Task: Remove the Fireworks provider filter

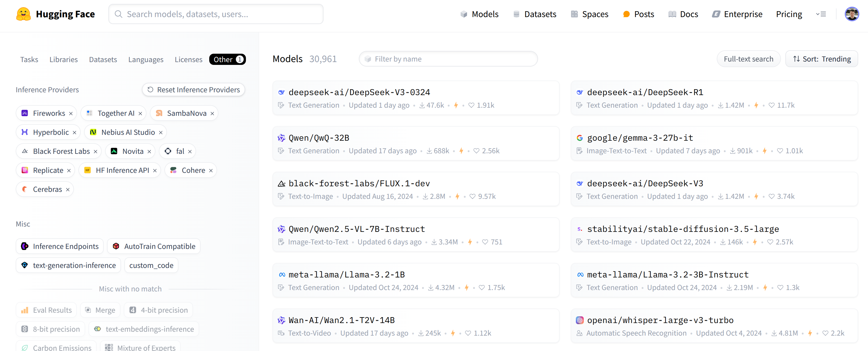Action: point(71,114)
